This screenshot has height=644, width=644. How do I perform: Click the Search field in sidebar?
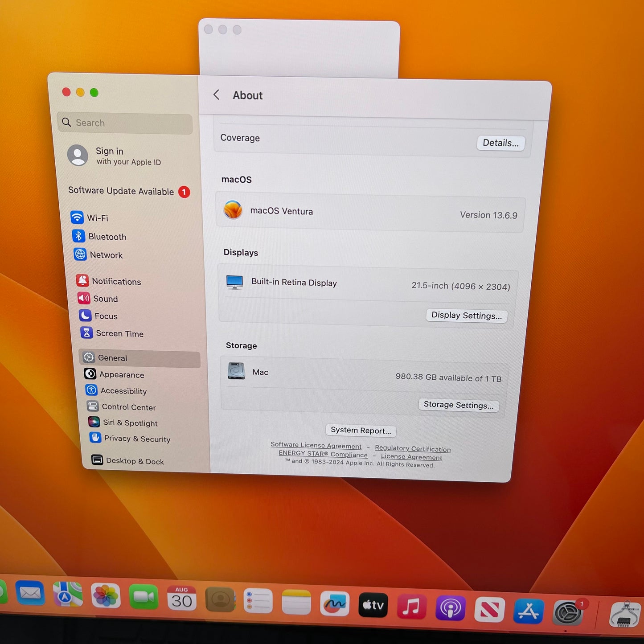click(125, 123)
